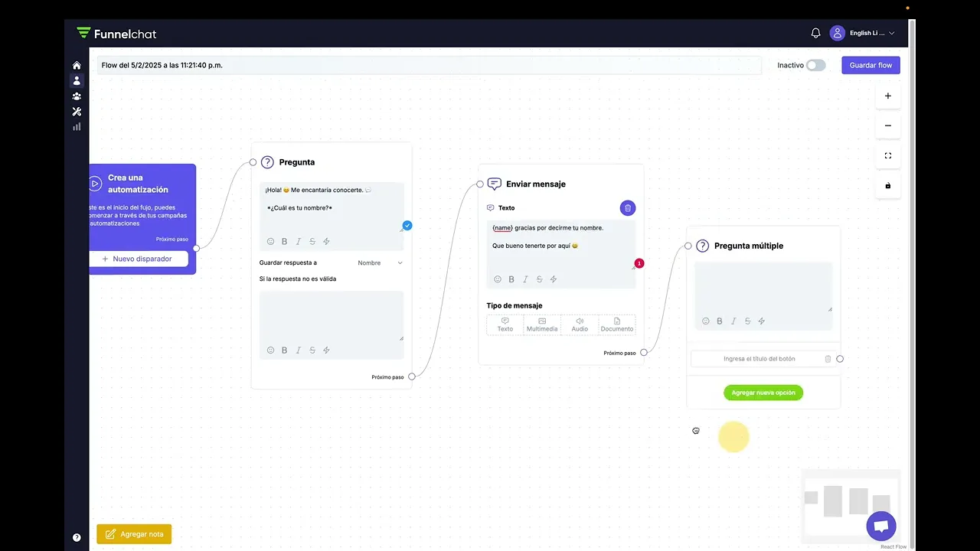
Task: Apply bold in Enviar mensaje text
Action: (x=511, y=279)
